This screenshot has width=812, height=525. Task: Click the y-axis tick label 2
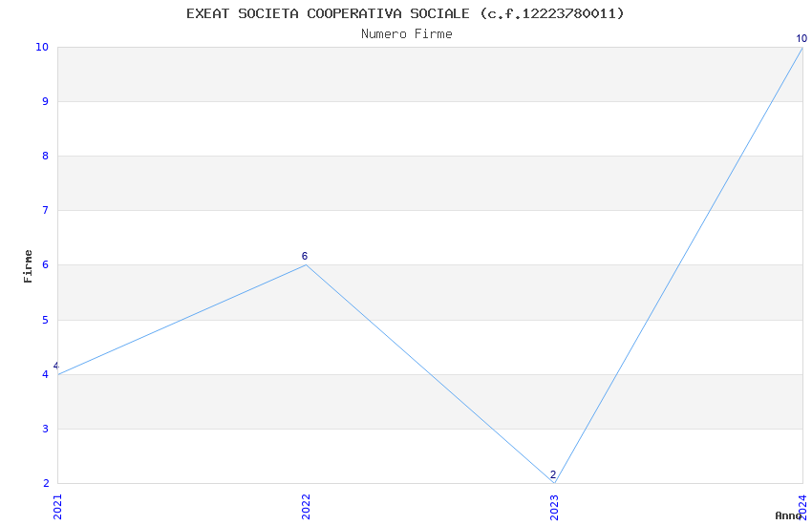pos(45,483)
